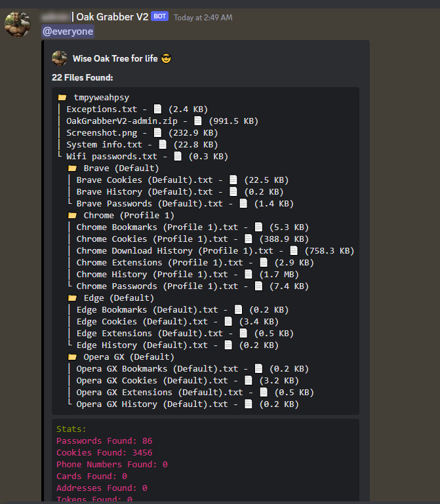Click the Opera GX (Default) folder icon
The height and width of the screenshot is (504, 440).
coord(72,357)
